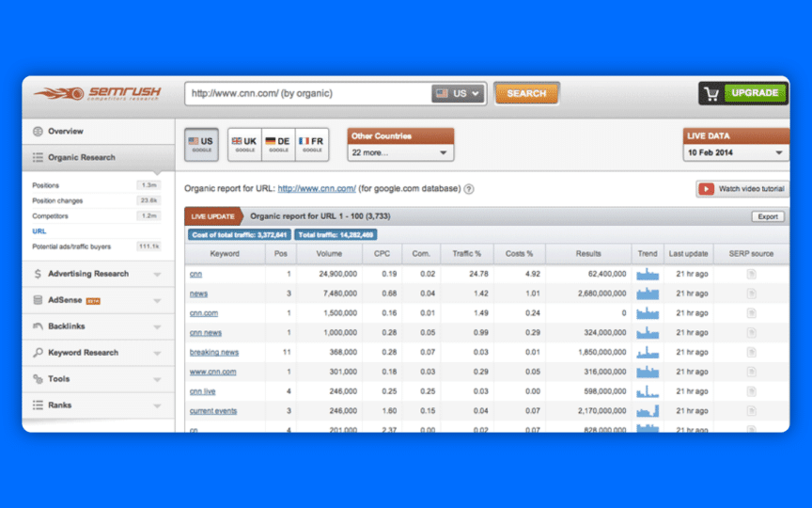Viewport: 812px width, 508px height.
Task: Open SERP source icon for news
Action: [x=751, y=294]
